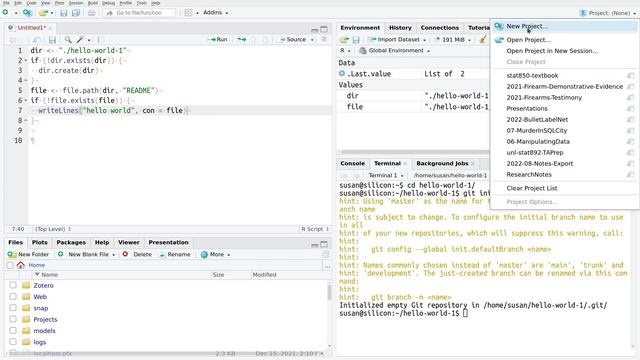Check the select-all checkbox beside Home
The height and width of the screenshot is (360, 640).
click(x=10, y=265)
